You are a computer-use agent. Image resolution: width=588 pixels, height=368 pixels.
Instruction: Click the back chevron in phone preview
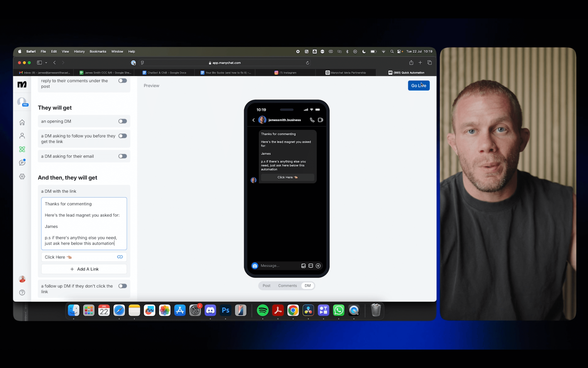(x=254, y=120)
